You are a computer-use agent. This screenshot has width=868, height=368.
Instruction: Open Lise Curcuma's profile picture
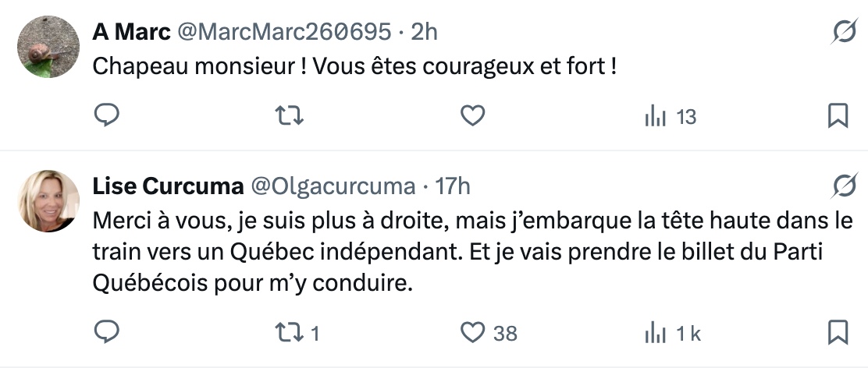click(48, 201)
